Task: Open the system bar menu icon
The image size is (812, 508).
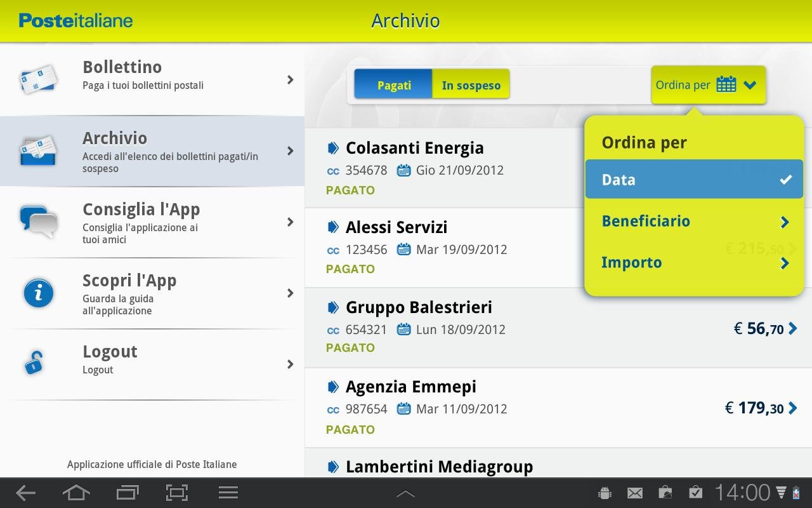Action: pyautogui.click(x=228, y=493)
